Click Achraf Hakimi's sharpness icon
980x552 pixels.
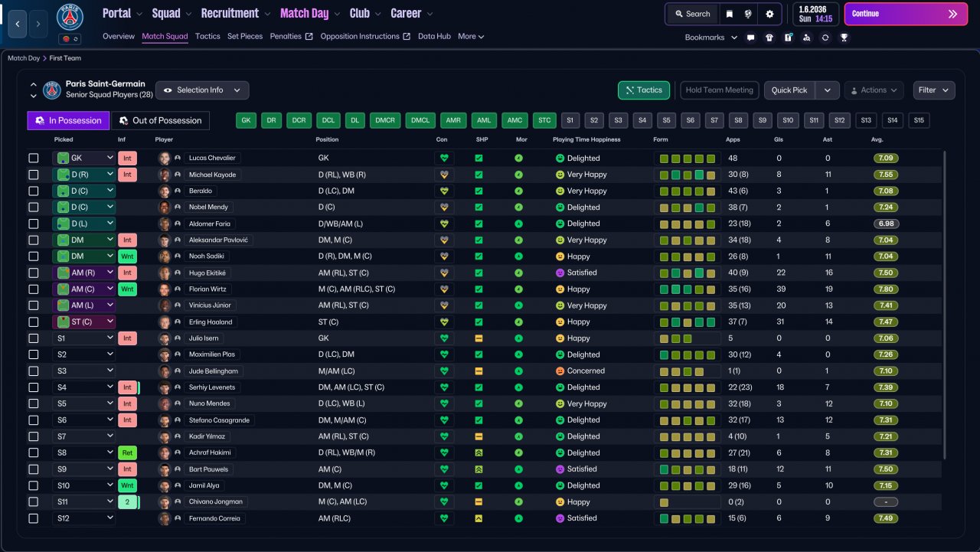(479, 453)
